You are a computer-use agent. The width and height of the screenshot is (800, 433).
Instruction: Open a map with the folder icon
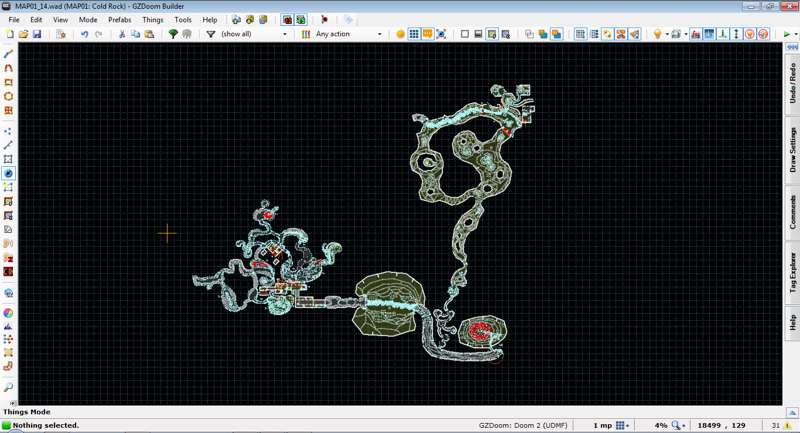coord(23,34)
